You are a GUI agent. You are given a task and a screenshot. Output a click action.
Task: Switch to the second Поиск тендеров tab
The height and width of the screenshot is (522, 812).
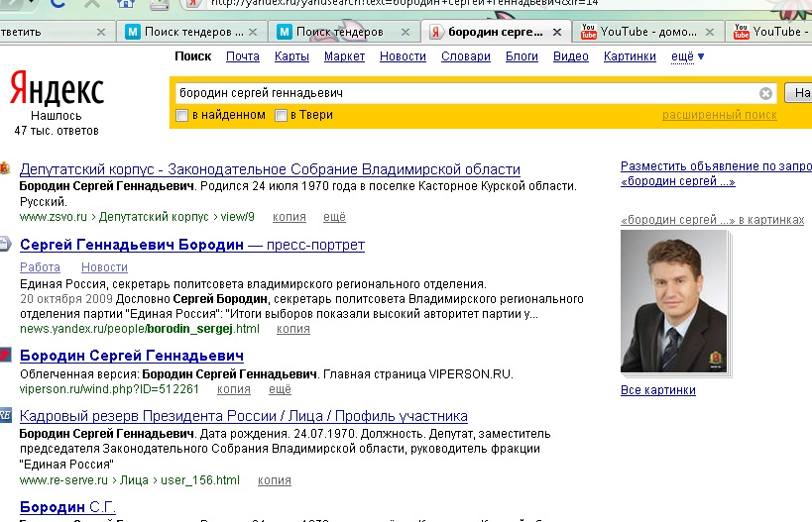click(x=344, y=32)
